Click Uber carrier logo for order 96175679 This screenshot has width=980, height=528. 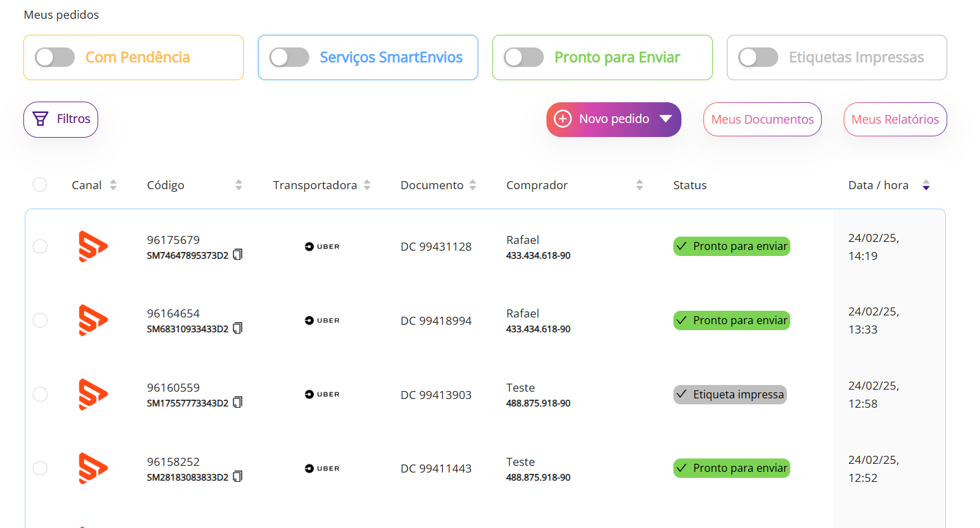coord(322,247)
